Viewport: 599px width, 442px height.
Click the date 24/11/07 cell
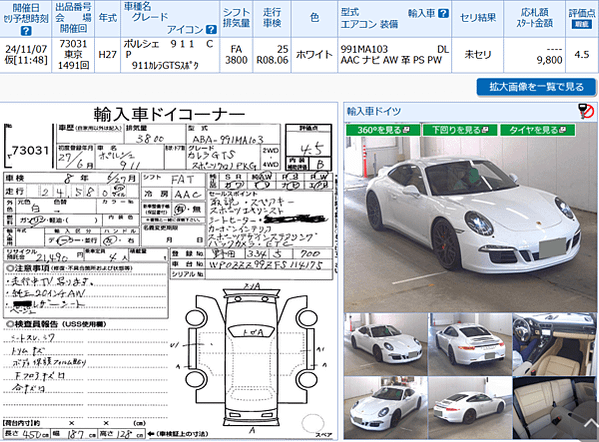(26, 49)
